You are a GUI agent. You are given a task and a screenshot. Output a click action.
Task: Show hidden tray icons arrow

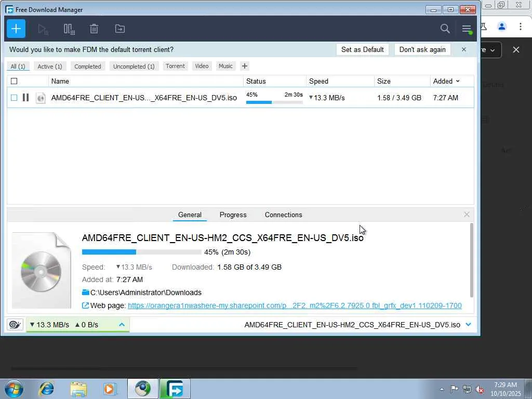(x=442, y=390)
